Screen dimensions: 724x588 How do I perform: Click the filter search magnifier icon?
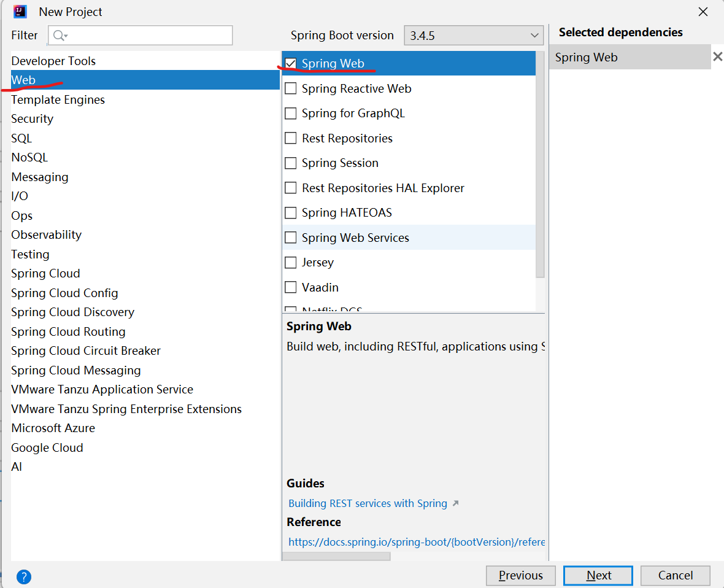(x=60, y=36)
